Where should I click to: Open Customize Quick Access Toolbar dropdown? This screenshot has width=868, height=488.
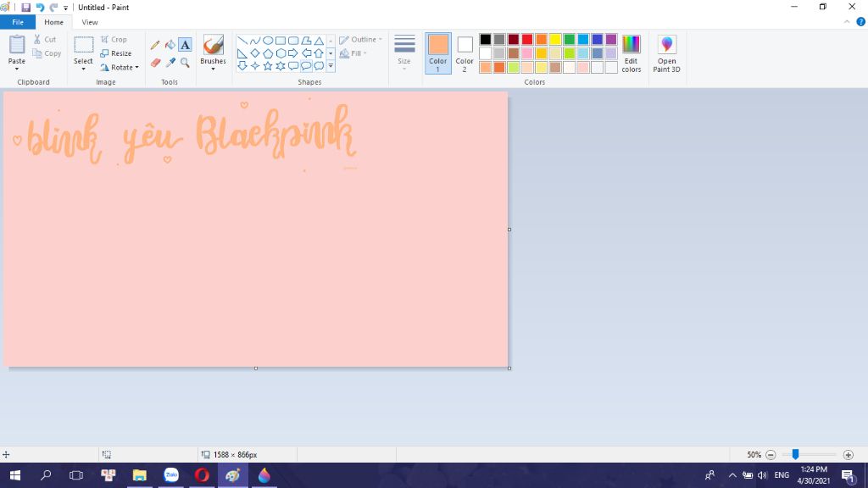click(x=65, y=8)
